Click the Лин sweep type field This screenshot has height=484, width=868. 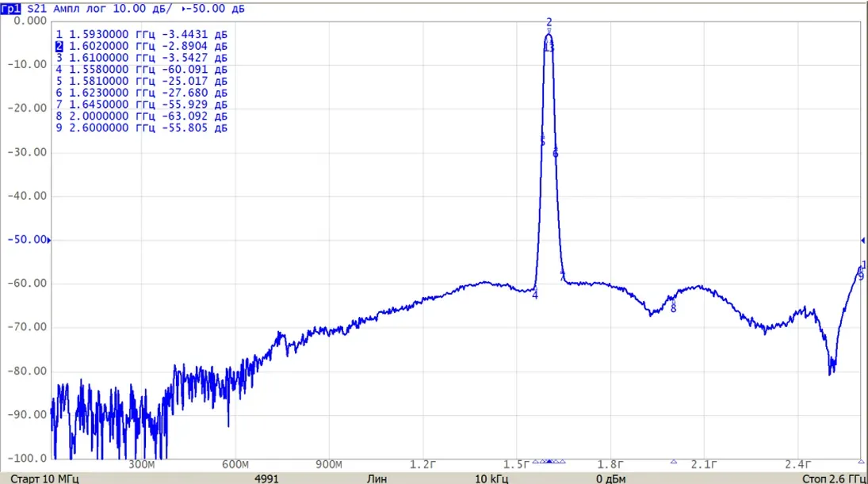point(377,478)
